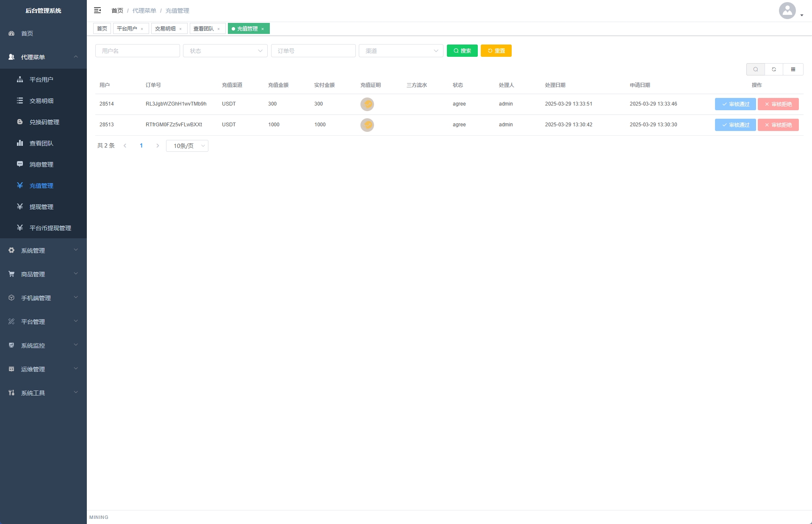
Task: Close the 平台用户 tab
Action: click(142, 29)
